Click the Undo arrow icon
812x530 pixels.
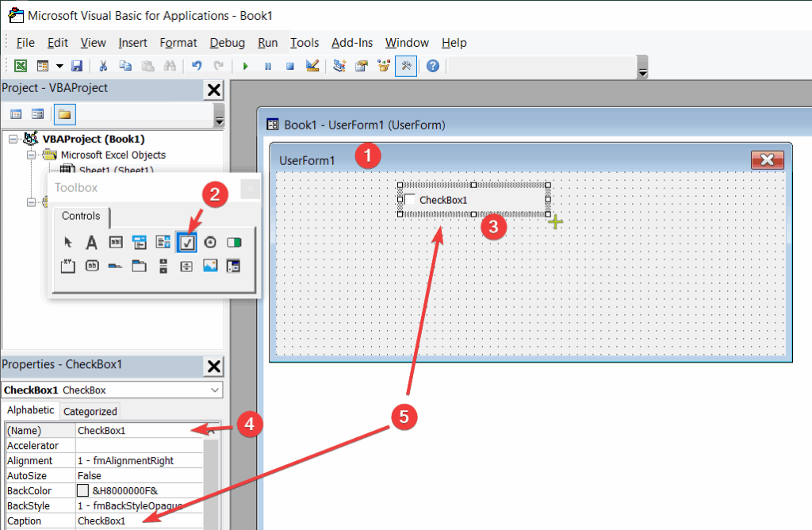(197, 66)
